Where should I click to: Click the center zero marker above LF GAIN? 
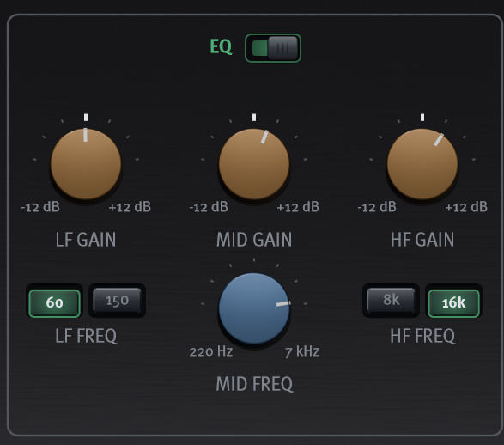86,118
